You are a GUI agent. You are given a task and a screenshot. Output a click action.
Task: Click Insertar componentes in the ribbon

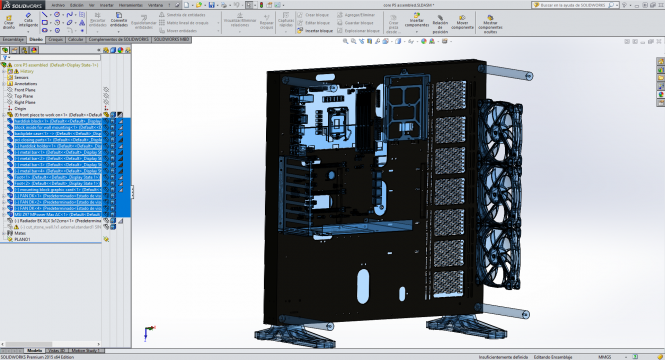pyautogui.click(x=417, y=20)
